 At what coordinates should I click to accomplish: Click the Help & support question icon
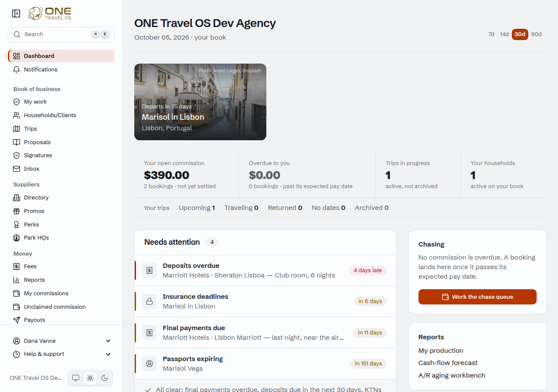click(17, 354)
